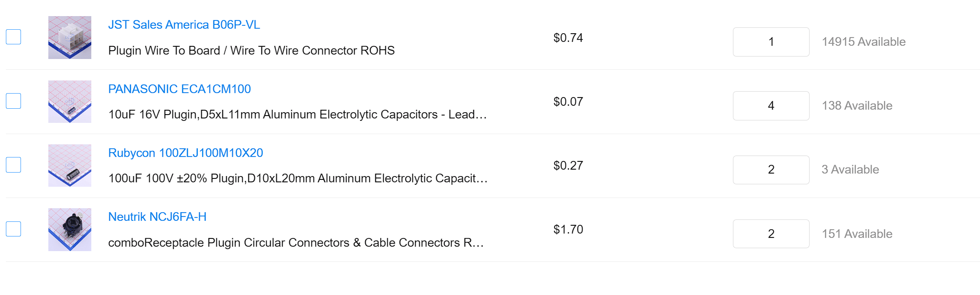
Task: Edit the quantity box showing 4
Action: click(x=771, y=106)
